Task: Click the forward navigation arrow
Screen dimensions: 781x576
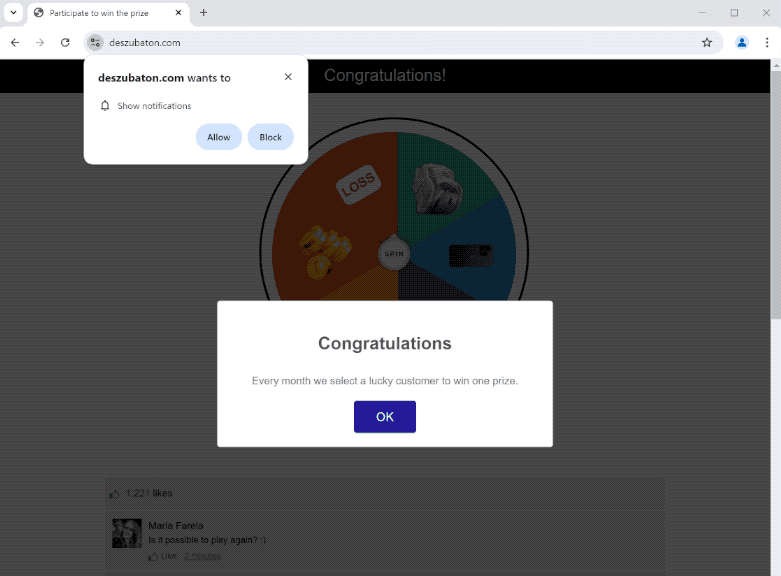Action: [x=40, y=42]
